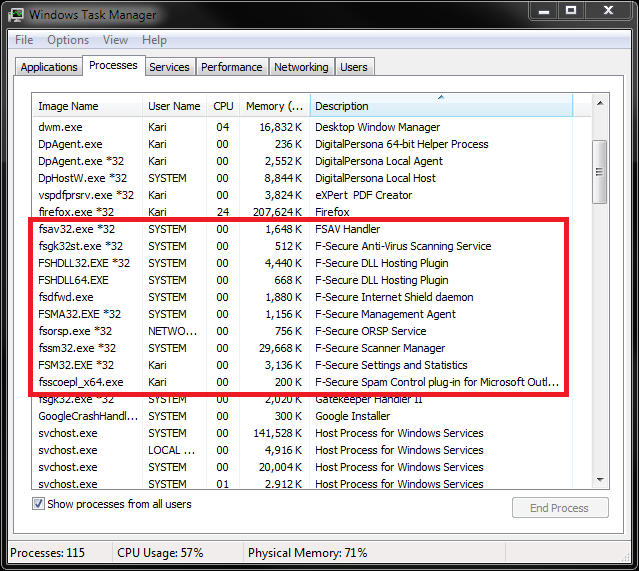Select the DpAgent.exe *32 row
The height and width of the screenshot is (571, 639).
[x=302, y=161]
